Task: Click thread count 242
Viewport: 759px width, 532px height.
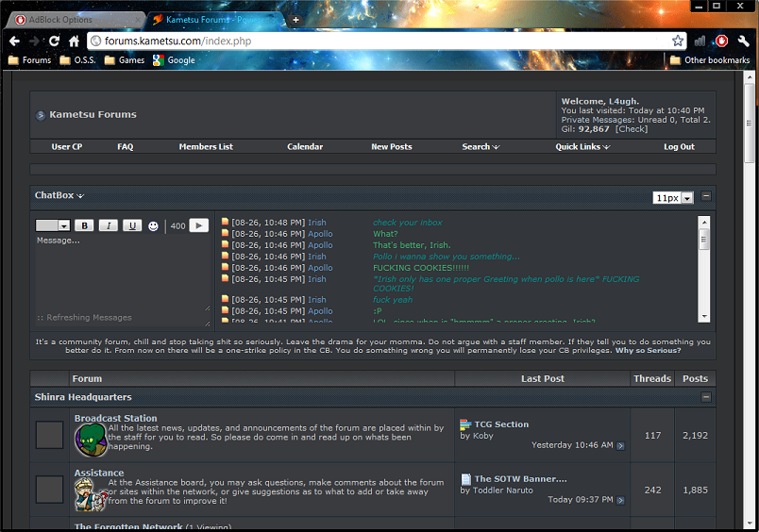Action: [x=652, y=490]
